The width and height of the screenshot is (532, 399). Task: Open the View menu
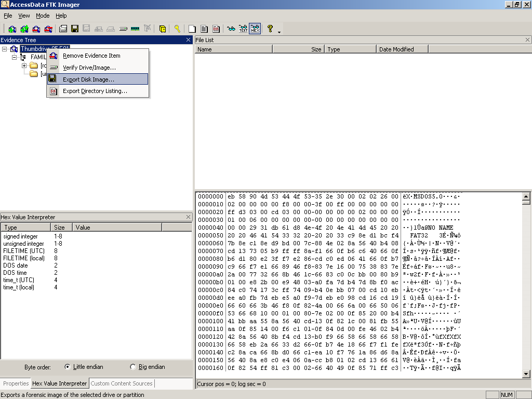coord(24,16)
